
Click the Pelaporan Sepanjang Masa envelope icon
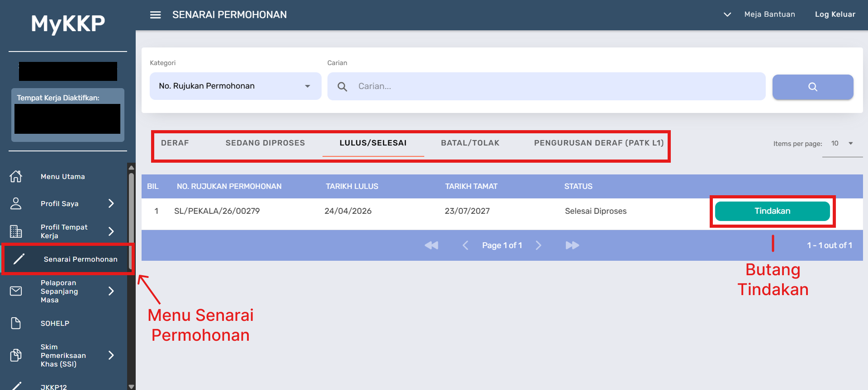16,291
